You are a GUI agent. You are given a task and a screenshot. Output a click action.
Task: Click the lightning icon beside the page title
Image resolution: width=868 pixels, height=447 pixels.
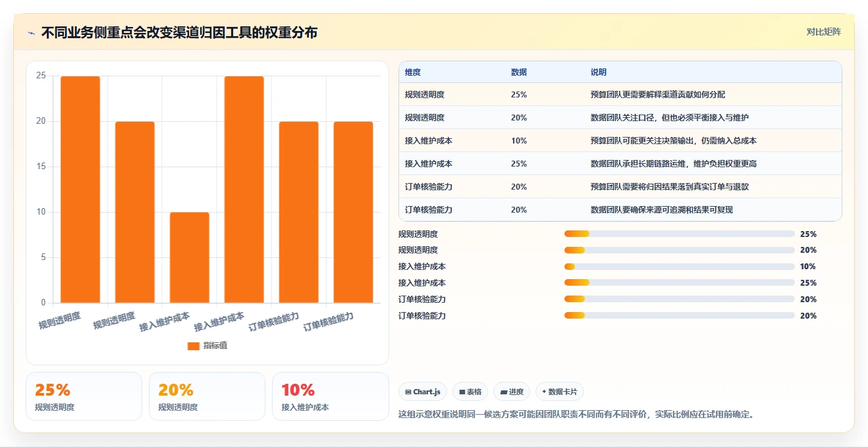(x=31, y=33)
